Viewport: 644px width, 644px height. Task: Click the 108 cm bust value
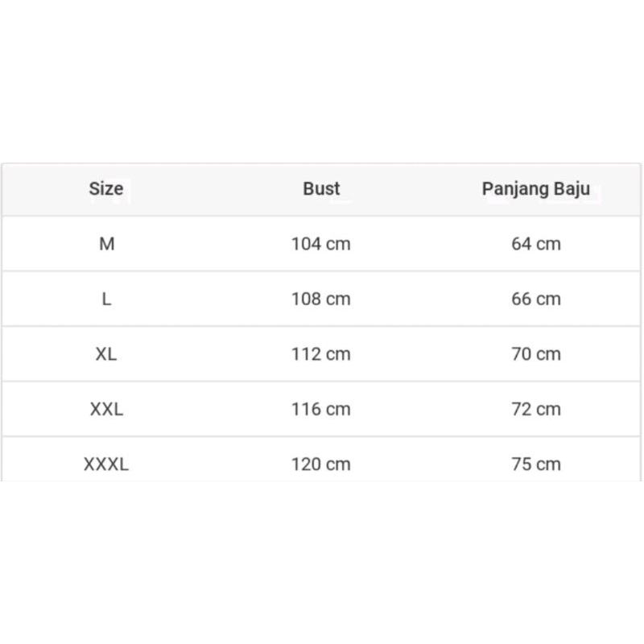coord(321,299)
